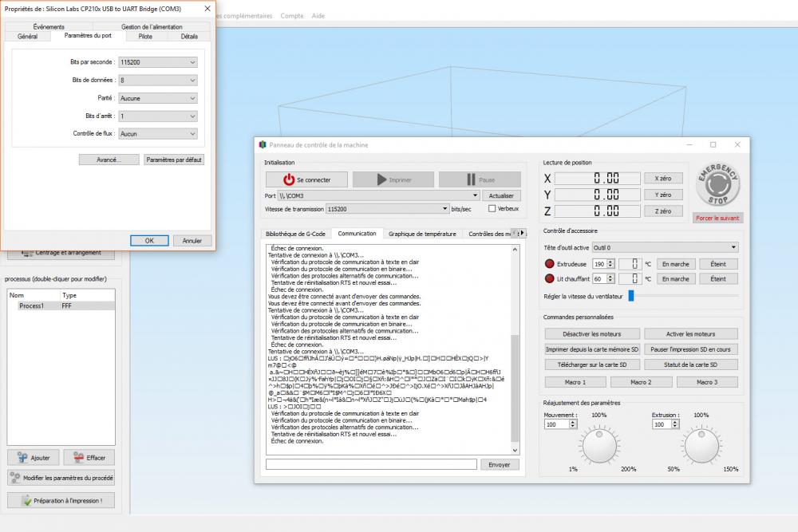The image size is (798, 532).
Task: Click the Lit chauffant temperature stepper
Action: pyautogui.click(x=610, y=278)
